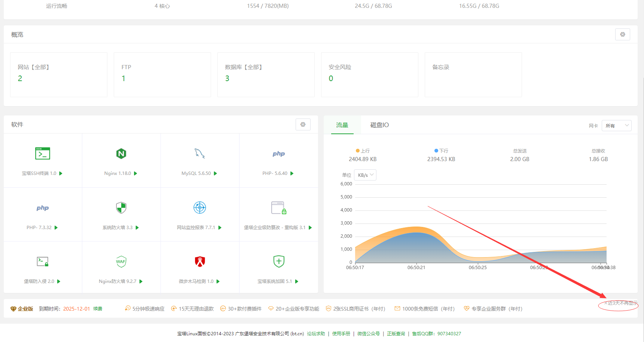644x342 pixels.
Task: Open the 安全风险 overview card
Action: coord(370,75)
